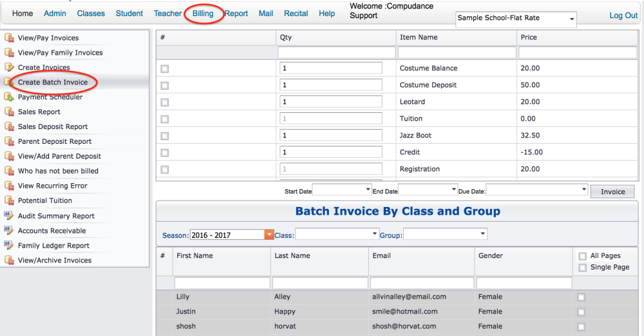
Task: Click the Potential Tuition icon
Action: (x=9, y=201)
